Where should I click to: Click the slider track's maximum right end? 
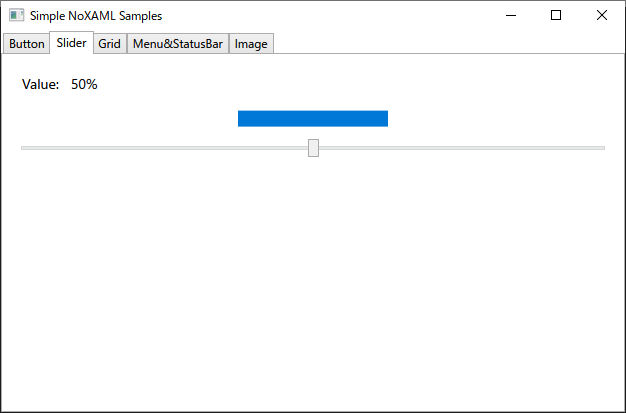point(603,148)
